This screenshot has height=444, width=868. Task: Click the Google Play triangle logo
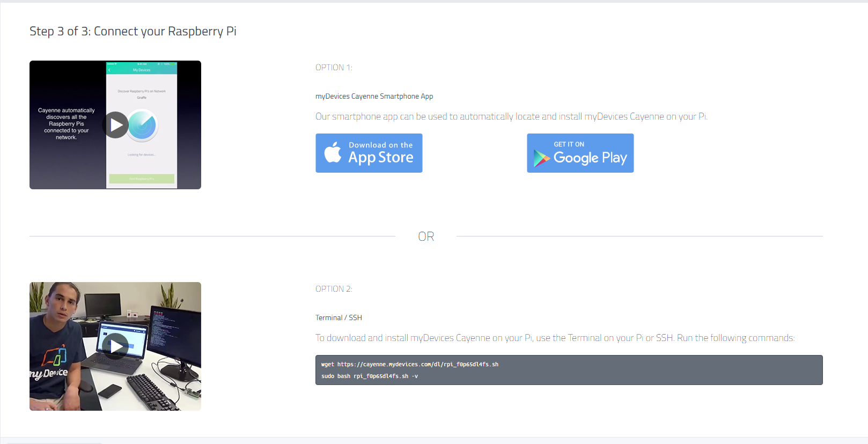point(542,158)
